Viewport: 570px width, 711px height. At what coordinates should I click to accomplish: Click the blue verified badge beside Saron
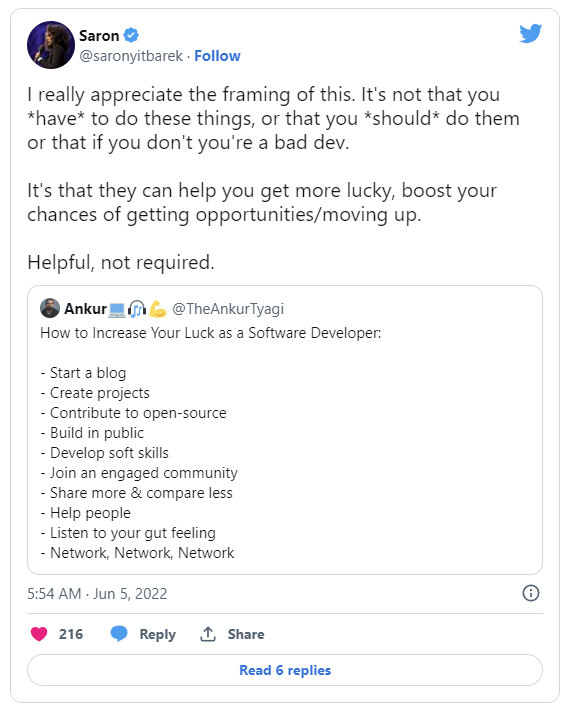click(x=131, y=35)
